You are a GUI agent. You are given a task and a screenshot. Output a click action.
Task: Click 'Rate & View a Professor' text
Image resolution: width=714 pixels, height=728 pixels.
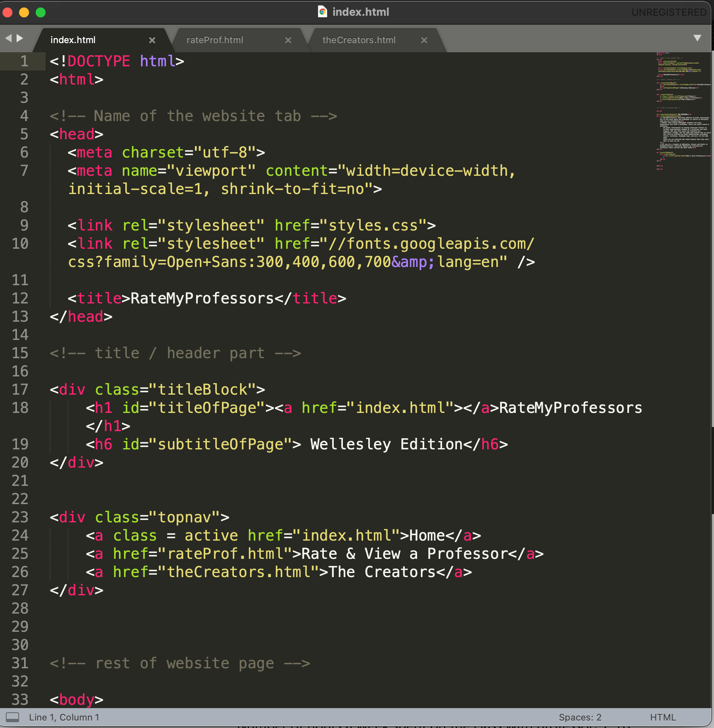(404, 554)
